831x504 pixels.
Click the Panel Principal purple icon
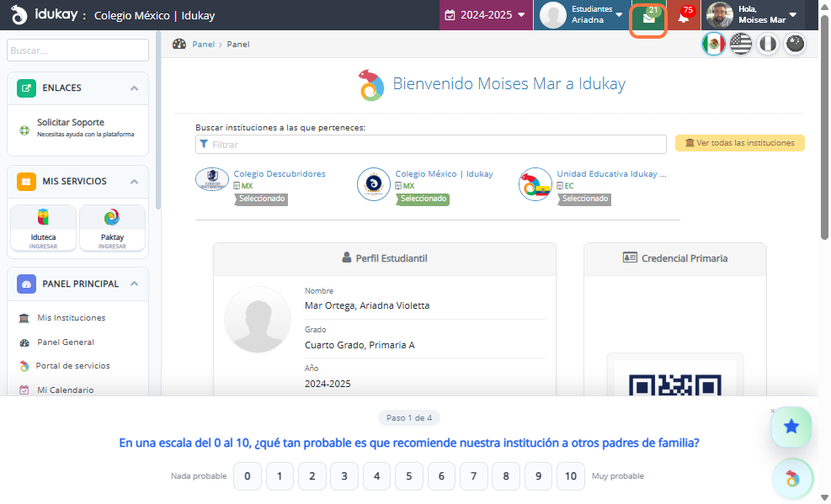[26, 284]
